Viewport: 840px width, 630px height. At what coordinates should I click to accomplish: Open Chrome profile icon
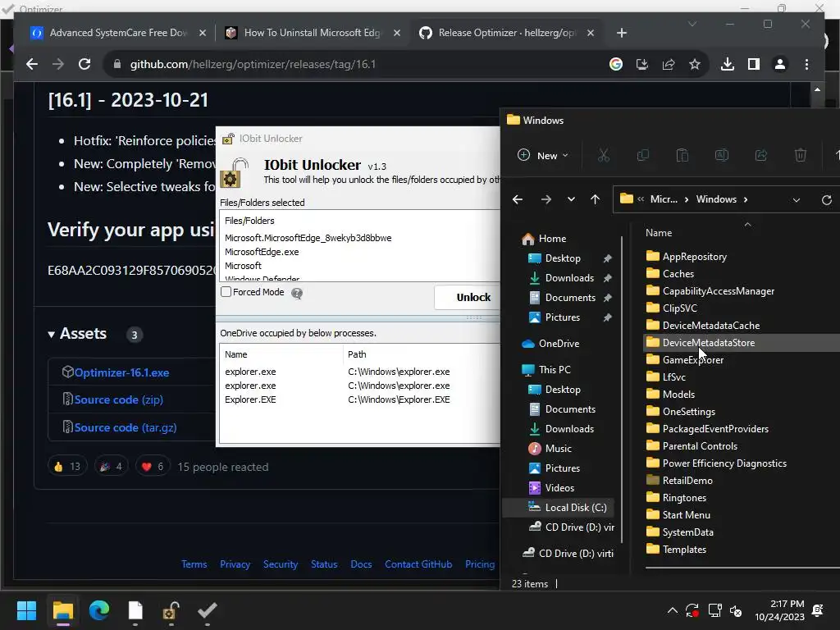(780, 64)
